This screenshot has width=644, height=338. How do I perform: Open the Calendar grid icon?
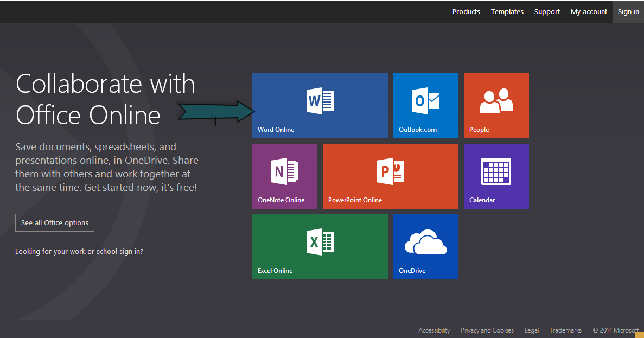(x=496, y=171)
